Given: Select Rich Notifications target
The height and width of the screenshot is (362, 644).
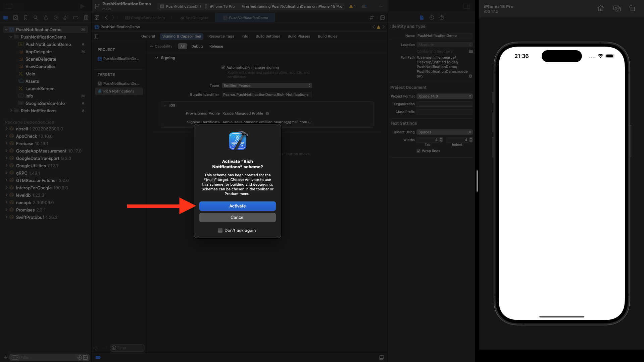Looking at the screenshot, I should (x=119, y=91).
